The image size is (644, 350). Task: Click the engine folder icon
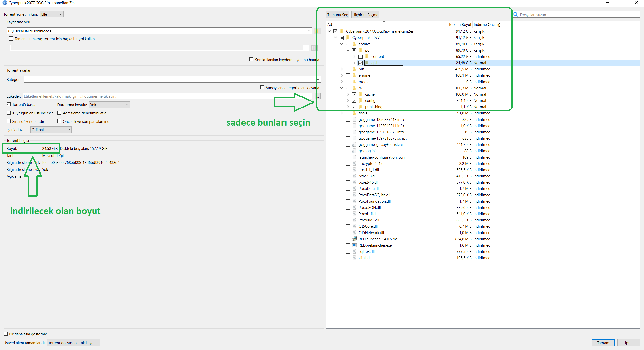pyautogui.click(x=354, y=75)
